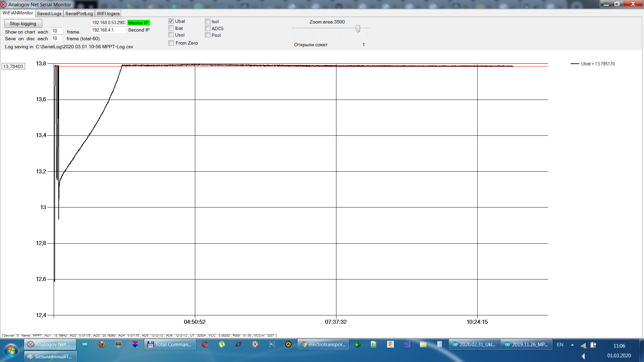Click the Windows Start orb
644x362 pixels.
[x=11, y=350]
